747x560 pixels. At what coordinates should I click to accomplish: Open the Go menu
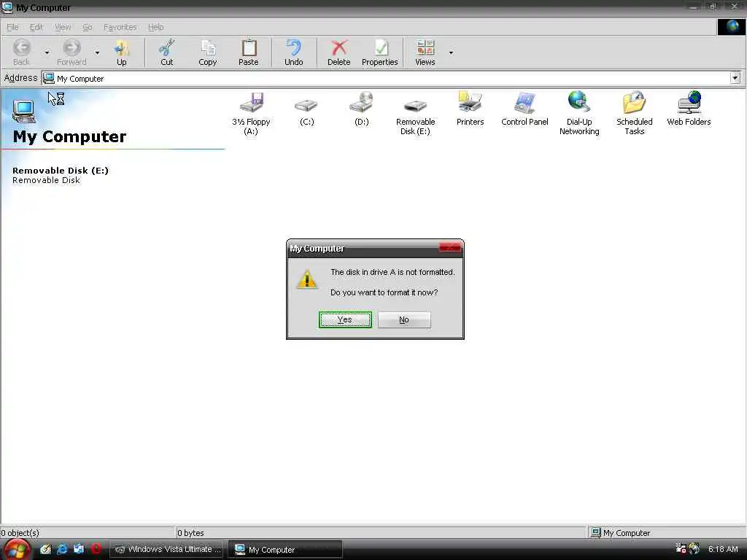(x=88, y=27)
